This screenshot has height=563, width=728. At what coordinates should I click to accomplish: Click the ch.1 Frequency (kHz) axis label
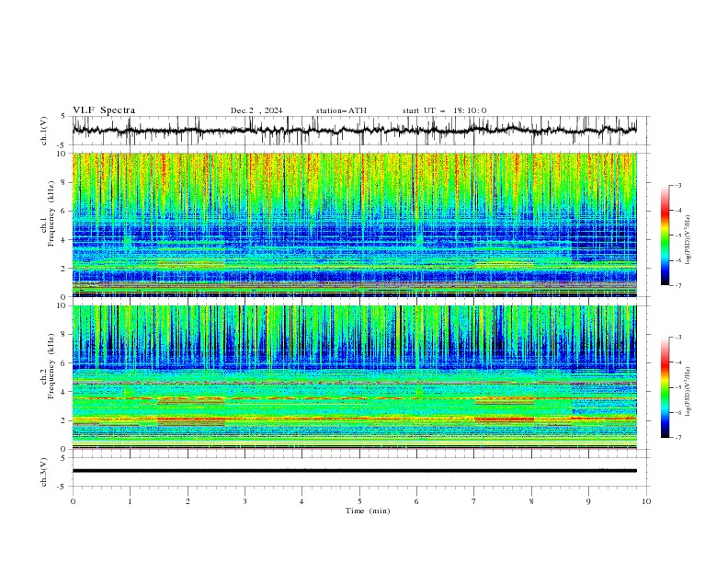[48, 224]
